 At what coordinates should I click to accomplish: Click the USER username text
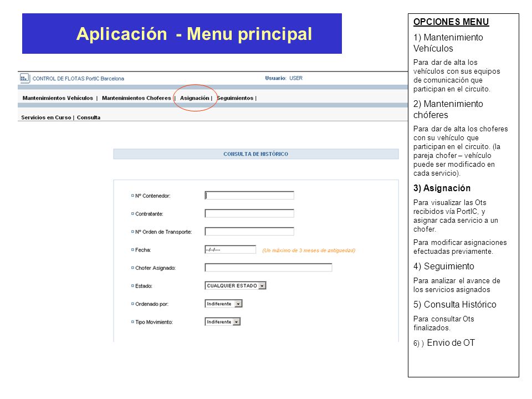point(296,78)
